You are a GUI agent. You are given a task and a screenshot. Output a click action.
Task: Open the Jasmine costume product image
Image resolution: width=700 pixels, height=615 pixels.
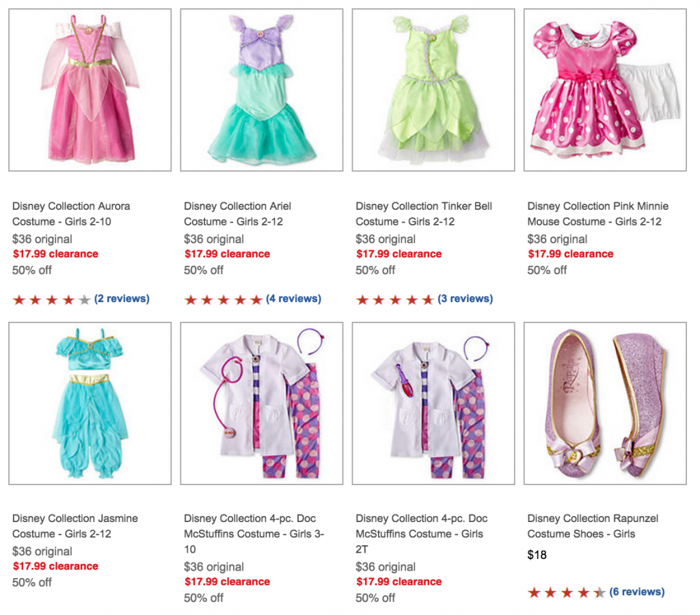tap(90, 403)
